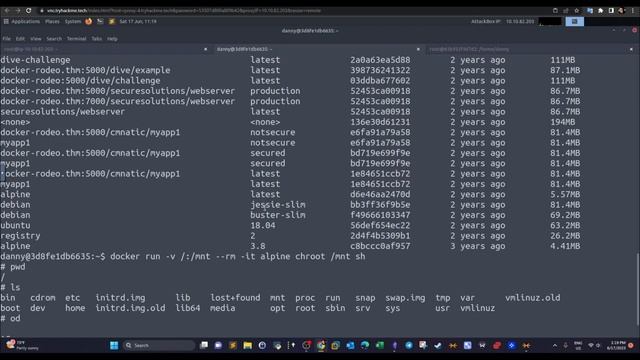Go back in the browser
Image resolution: width=640 pixels, height=360 pixels.
click(x=7, y=10)
